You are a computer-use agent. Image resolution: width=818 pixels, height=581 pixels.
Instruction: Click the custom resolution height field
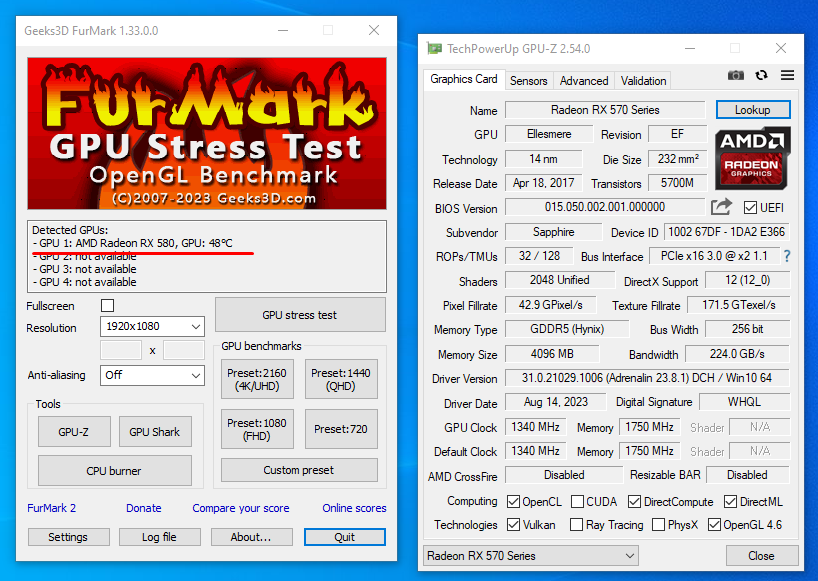[184, 350]
